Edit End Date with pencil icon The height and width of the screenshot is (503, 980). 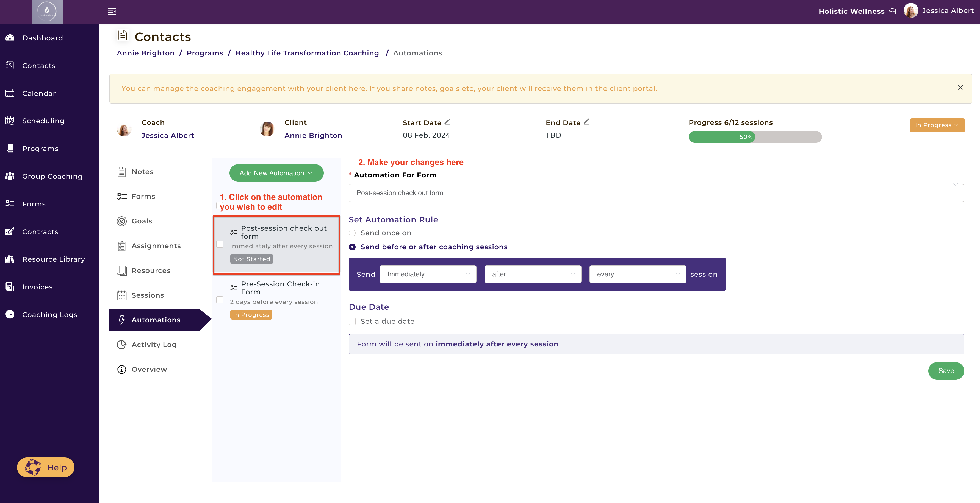[587, 122]
